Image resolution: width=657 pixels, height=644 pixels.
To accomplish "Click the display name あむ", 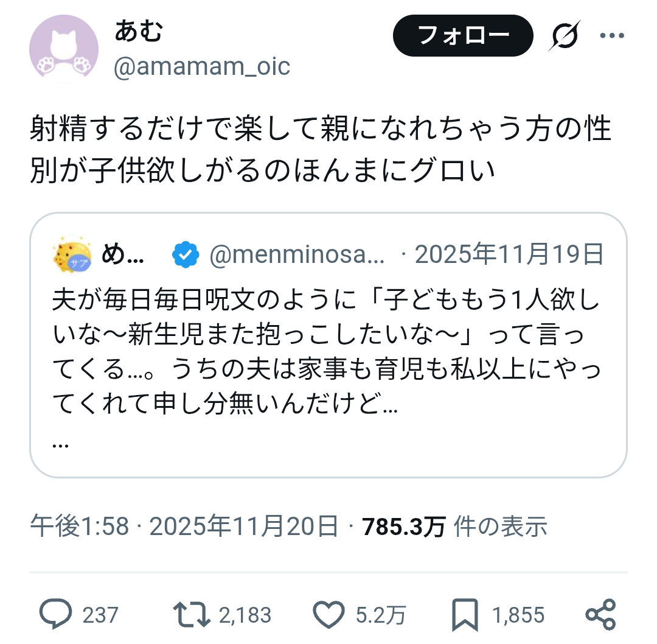I will (139, 32).
